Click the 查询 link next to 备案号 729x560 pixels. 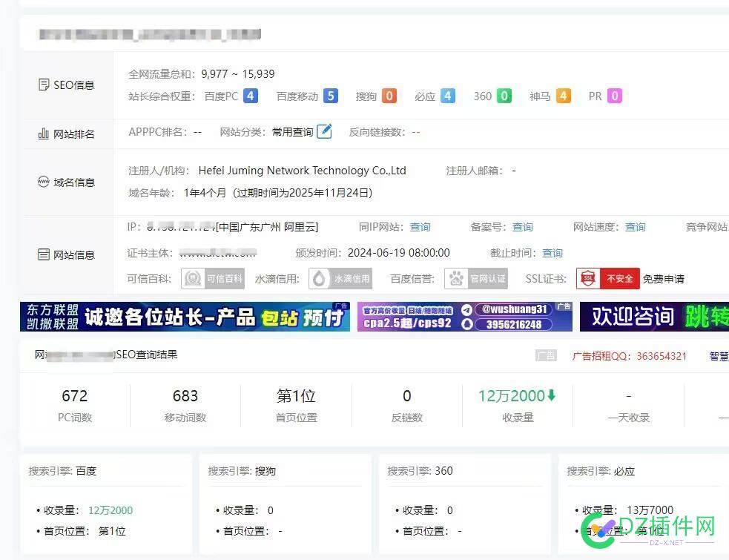point(522,227)
